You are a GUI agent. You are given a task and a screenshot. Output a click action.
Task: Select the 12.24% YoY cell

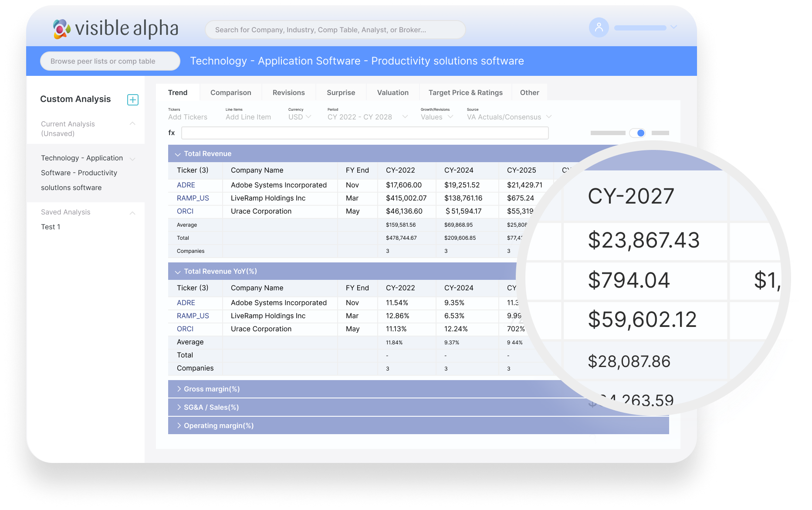[456, 329]
